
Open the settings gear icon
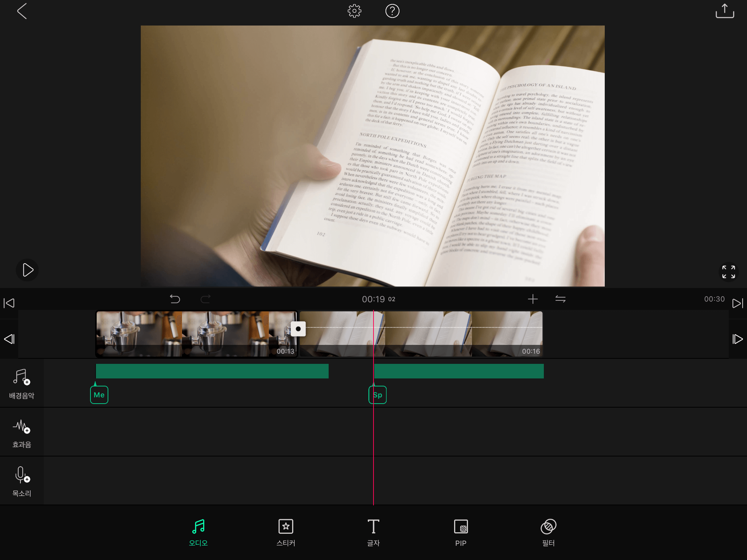tap(354, 11)
